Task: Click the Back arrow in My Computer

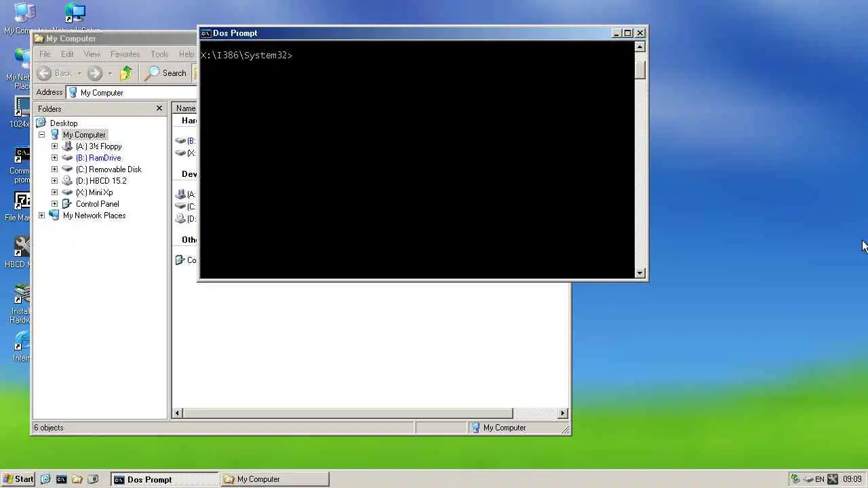Action: (44, 73)
